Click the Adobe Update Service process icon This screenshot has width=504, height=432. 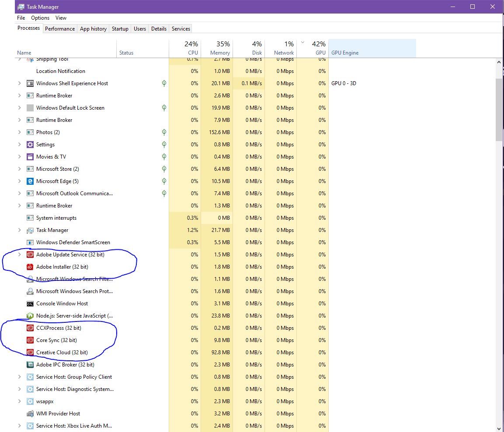(x=30, y=255)
